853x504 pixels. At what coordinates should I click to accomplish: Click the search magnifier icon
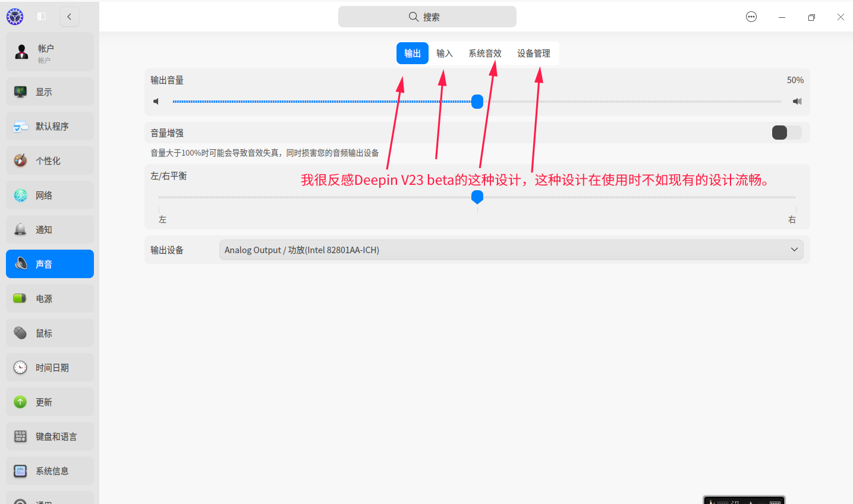(x=414, y=17)
